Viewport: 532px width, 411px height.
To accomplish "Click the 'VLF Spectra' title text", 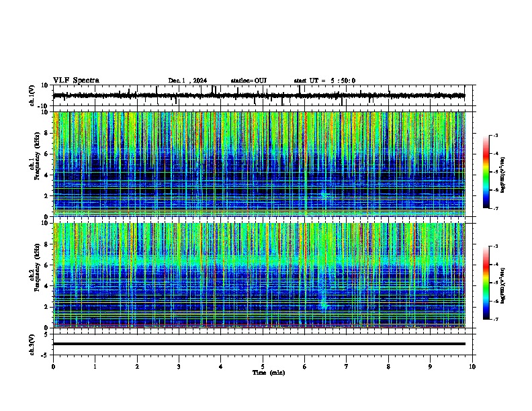I will [x=76, y=80].
